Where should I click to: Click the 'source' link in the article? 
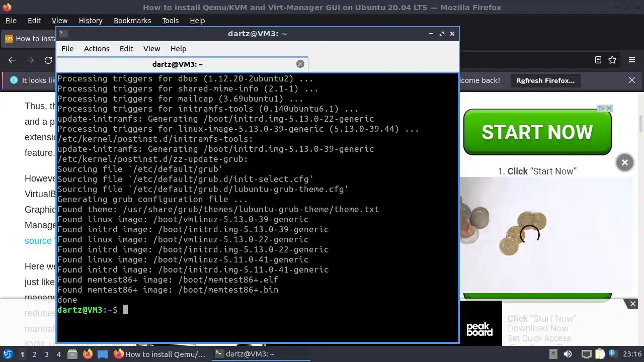(x=38, y=241)
